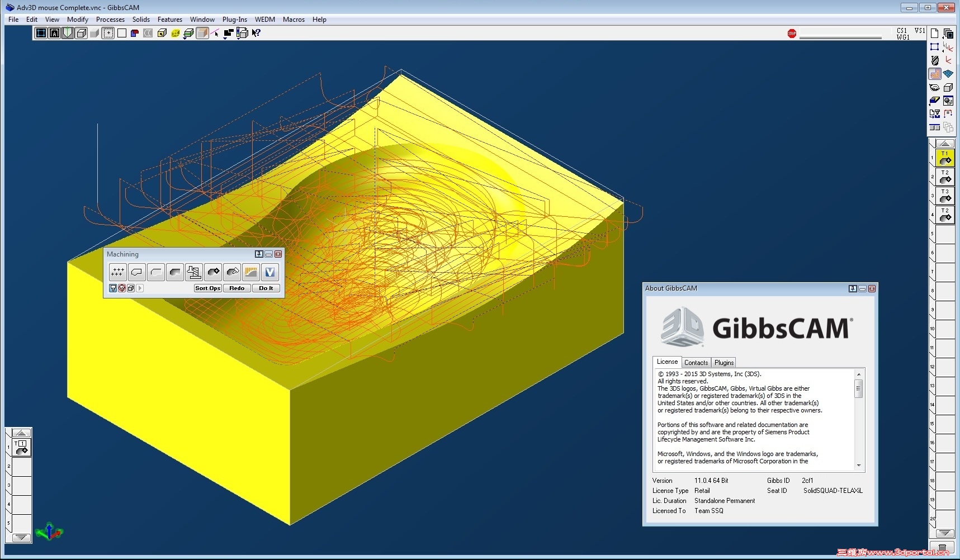Open the render eye icon in right palette

click(x=934, y=87)
